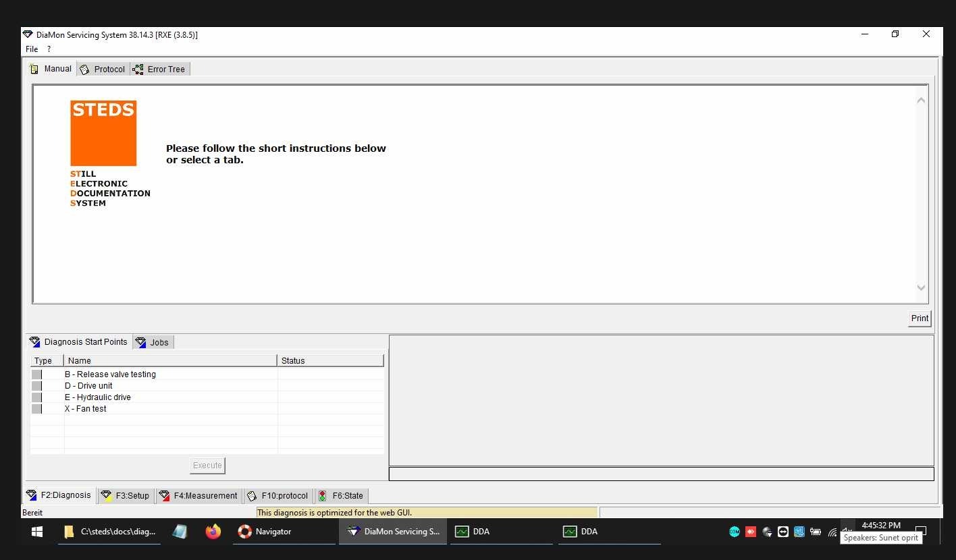
Task: Click the Print button
Action: [919, 318]
